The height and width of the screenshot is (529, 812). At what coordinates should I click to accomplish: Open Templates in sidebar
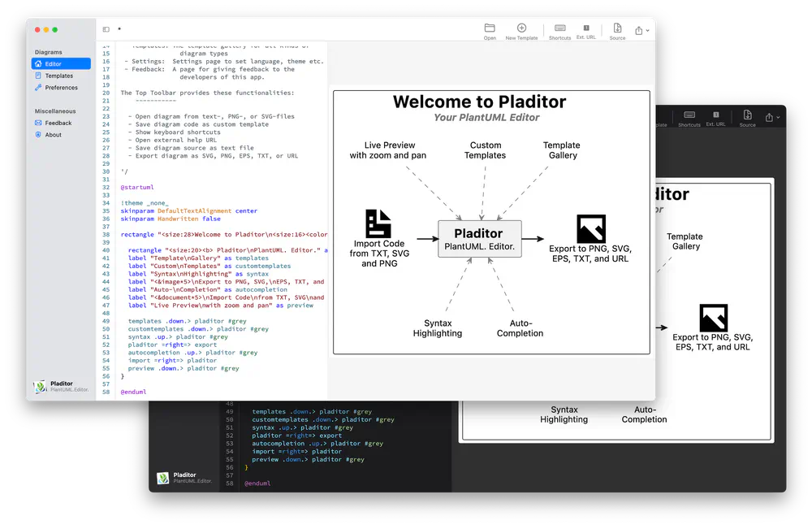point(61,76)
